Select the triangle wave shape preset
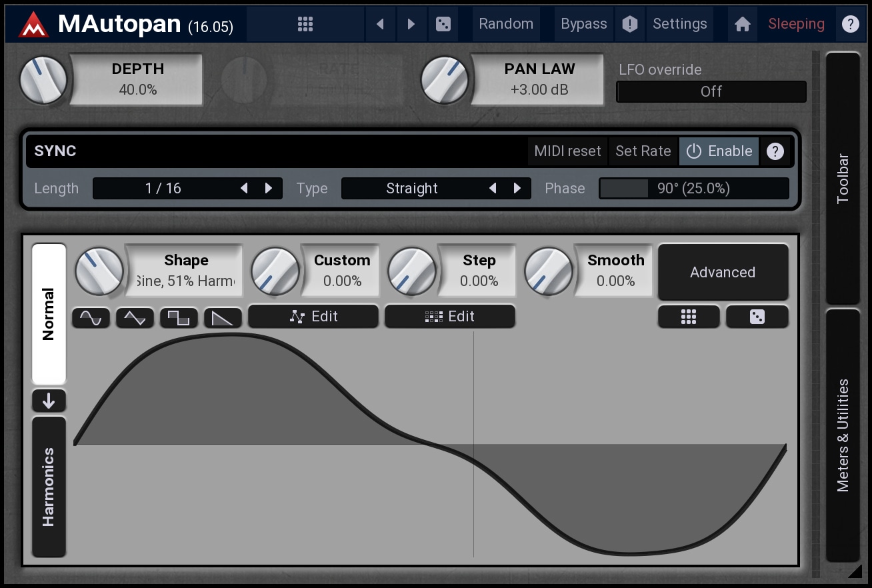The height and width of the screenshot is (588, 872). (135, 318)
